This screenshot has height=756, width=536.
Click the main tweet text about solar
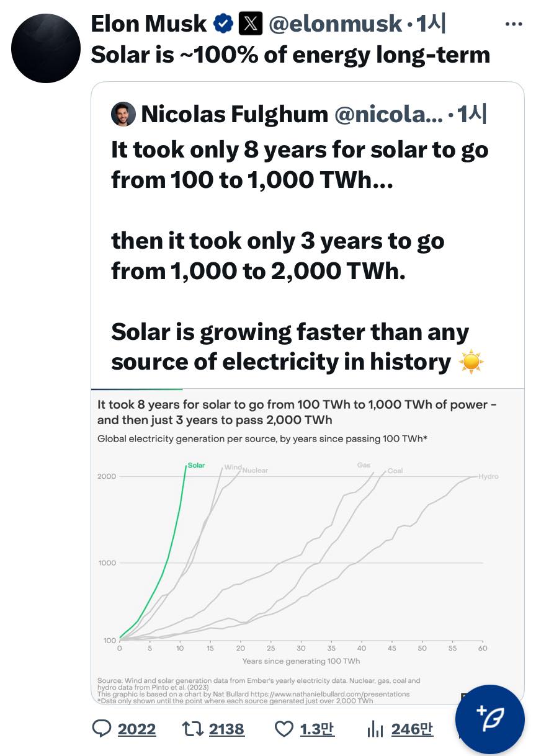coord(290,55)
